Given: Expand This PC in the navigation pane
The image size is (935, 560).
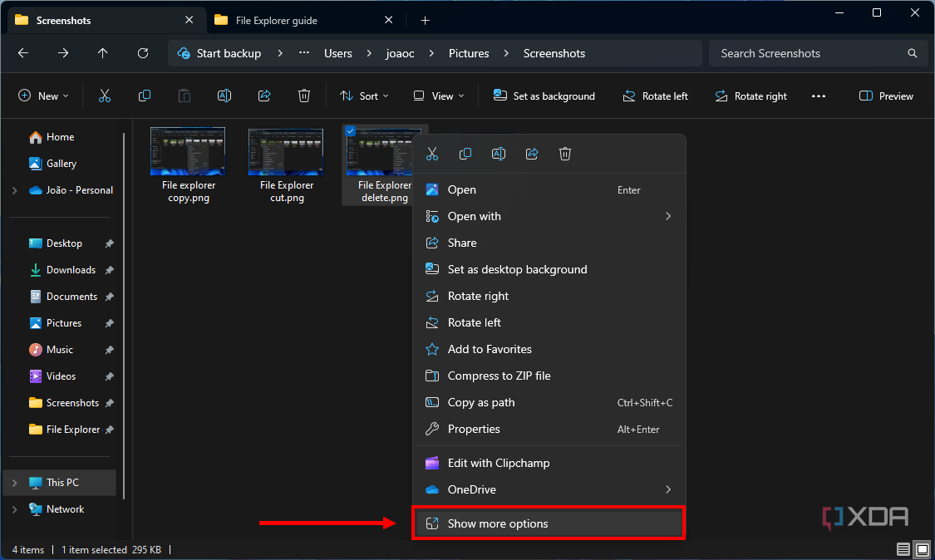Looking at the screenshot, I should 15,483.
